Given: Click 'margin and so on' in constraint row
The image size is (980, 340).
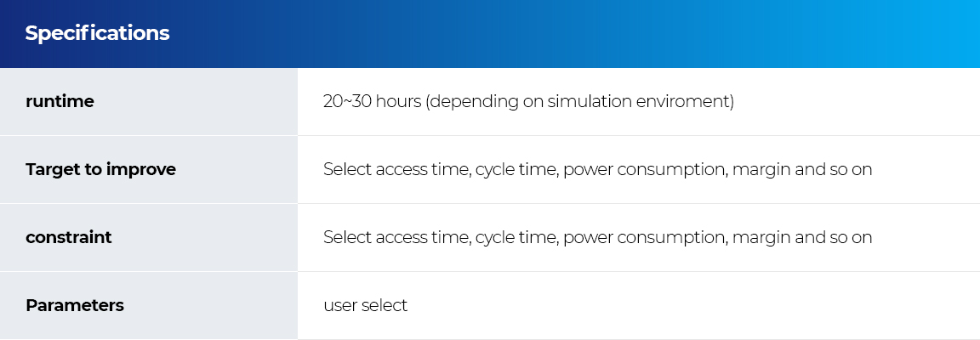Looking at the screenshot, I should point(802,238).
